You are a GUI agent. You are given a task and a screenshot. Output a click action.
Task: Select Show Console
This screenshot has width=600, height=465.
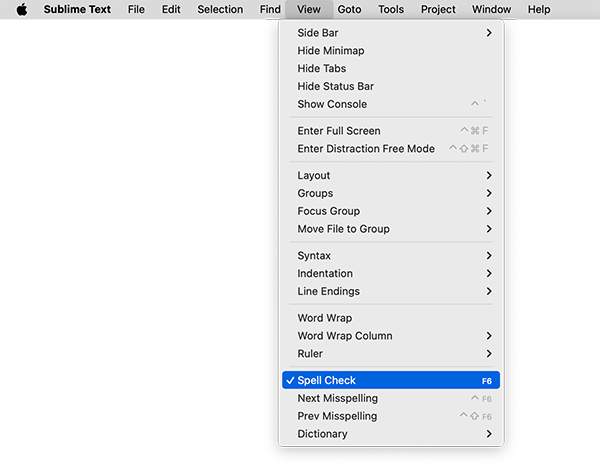(x=391, y=104)
